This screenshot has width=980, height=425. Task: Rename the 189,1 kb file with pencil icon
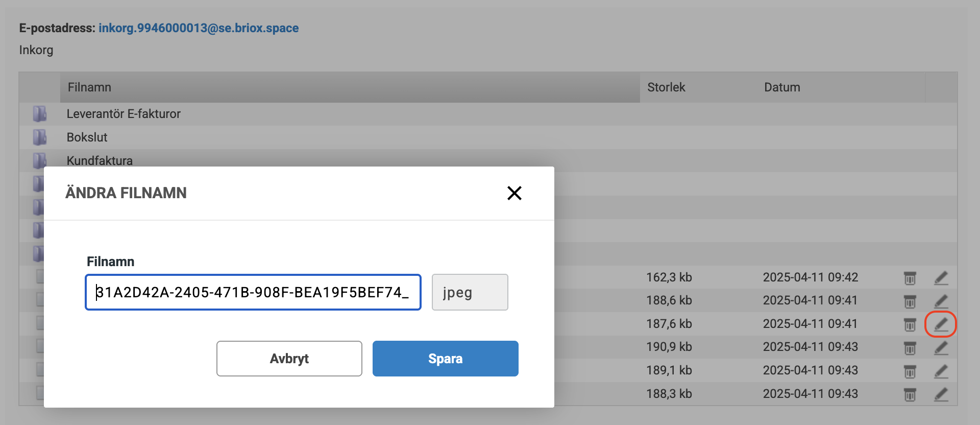(941, 371)
